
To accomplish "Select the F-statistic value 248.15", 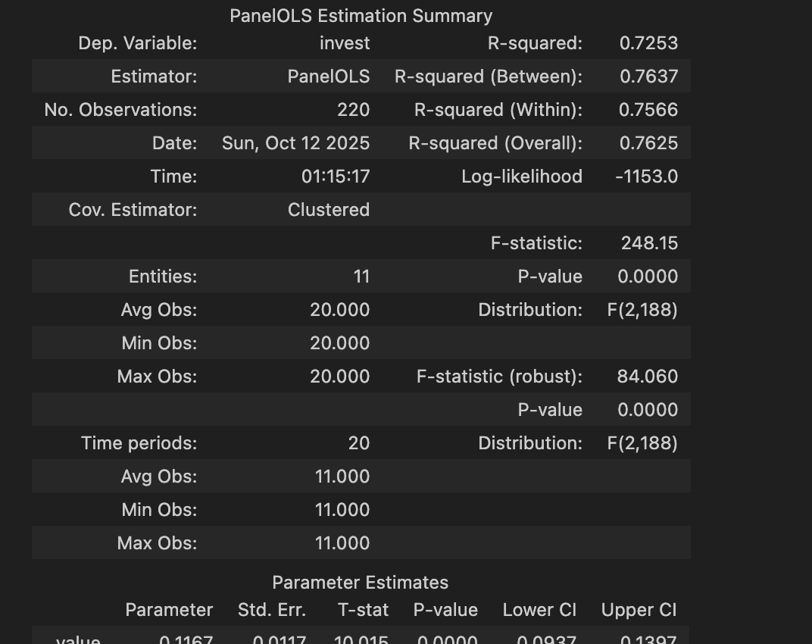I will [x=649, y=243].
